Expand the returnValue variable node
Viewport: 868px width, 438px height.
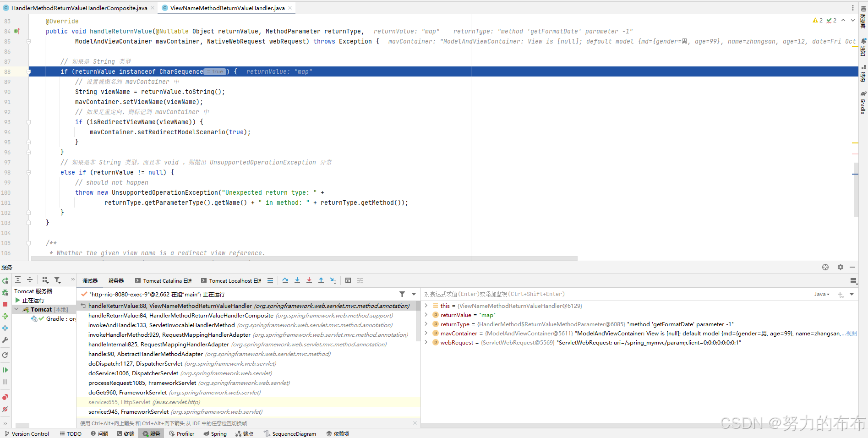click(x=426, y=315)
